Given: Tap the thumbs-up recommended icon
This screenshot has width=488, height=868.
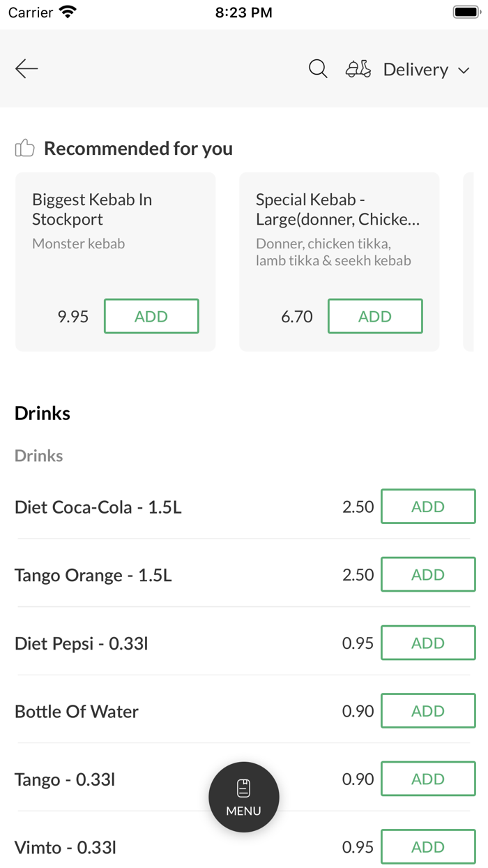Looking at the screenshot, I should 25,148.
